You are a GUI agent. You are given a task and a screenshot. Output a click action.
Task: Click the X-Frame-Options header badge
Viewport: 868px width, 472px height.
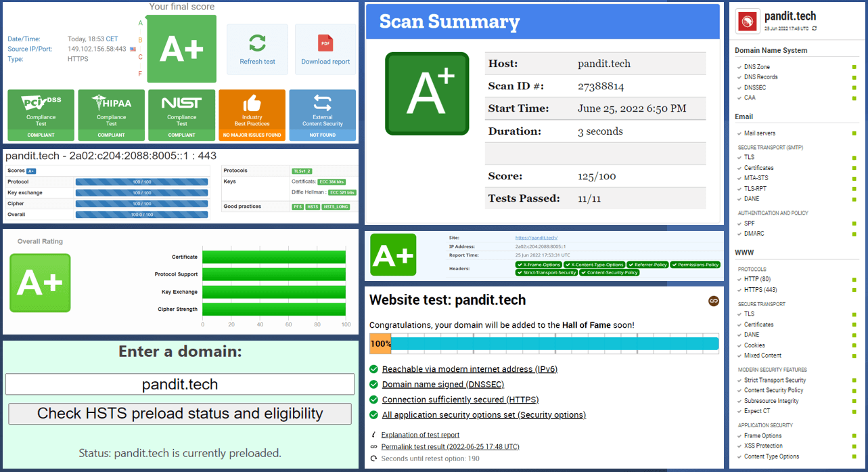539,265
